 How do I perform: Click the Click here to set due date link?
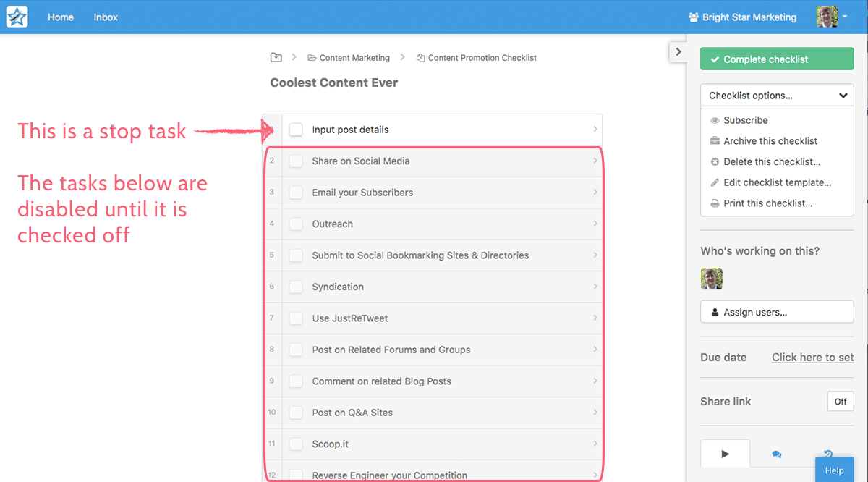click(x=812, y=357)
